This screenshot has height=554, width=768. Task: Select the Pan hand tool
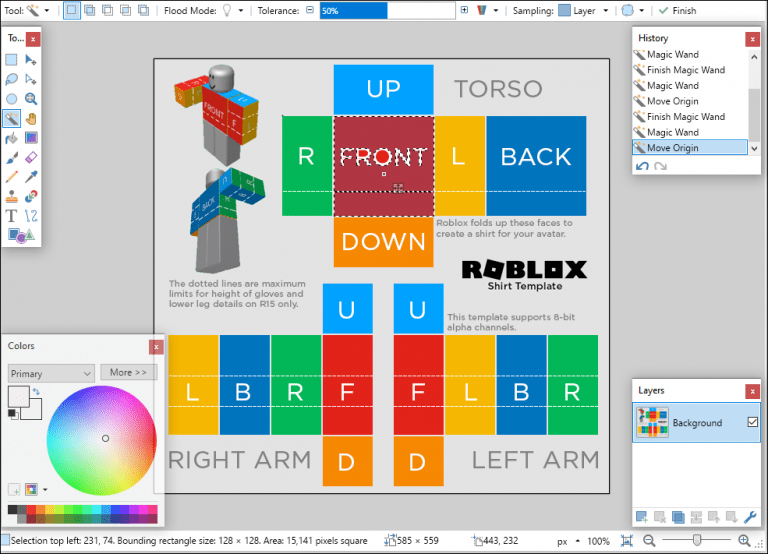pos(30,119)
